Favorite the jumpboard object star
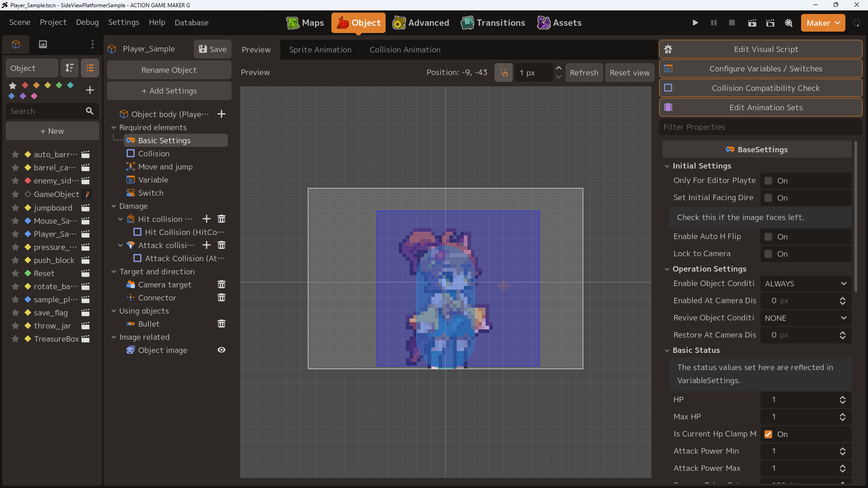This screenshot has height=488, width=868. (15, 208)
